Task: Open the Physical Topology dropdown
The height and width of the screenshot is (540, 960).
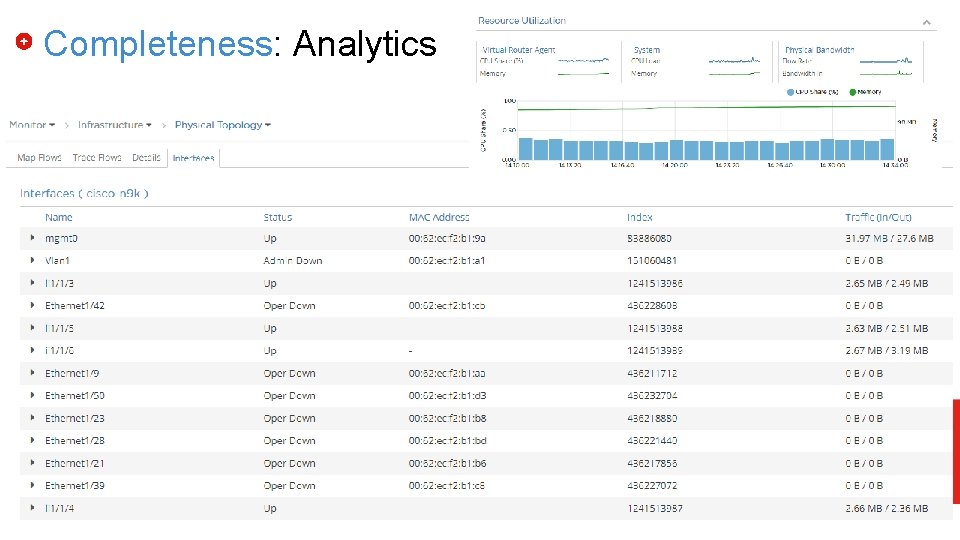Action: click(223, 125)
